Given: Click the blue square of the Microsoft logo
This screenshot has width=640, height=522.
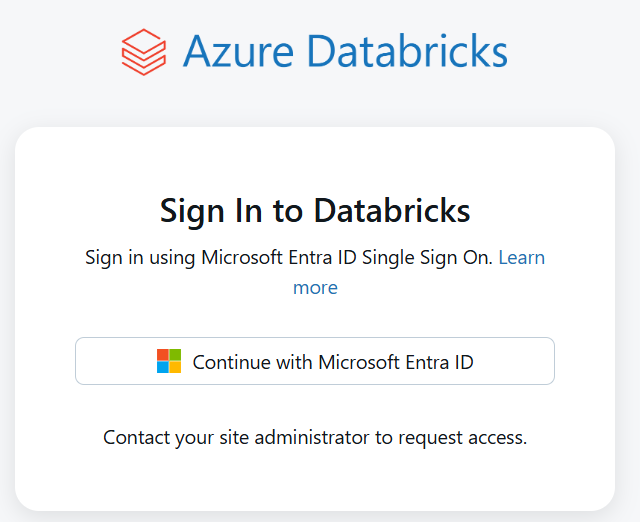Looking at the screenshot, I should [163, 367].
